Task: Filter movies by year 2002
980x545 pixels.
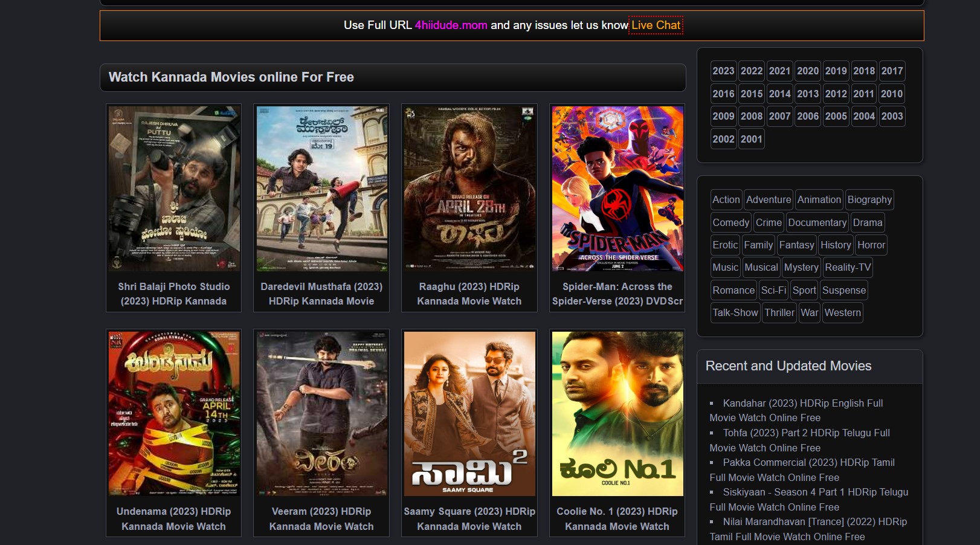Action: pyautogui.click(x=723, y=139)
